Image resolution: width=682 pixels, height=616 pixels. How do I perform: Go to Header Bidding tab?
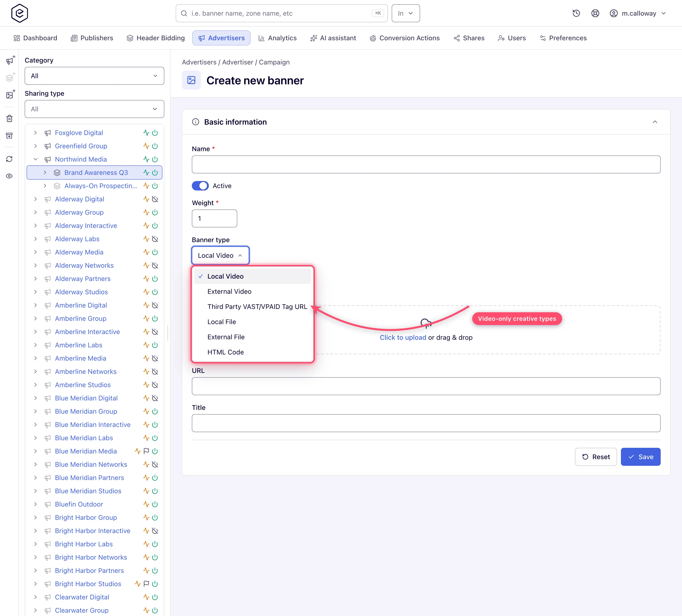(x=156, y=38)
